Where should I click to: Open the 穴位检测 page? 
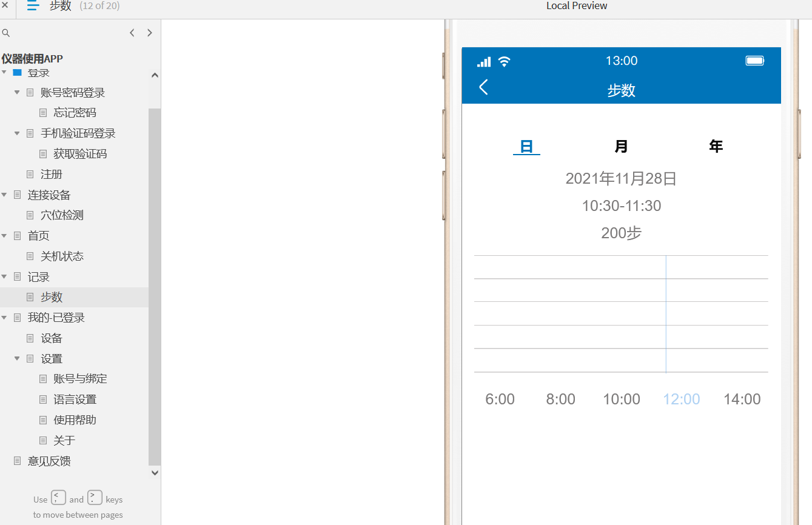(x=62, y=215)
